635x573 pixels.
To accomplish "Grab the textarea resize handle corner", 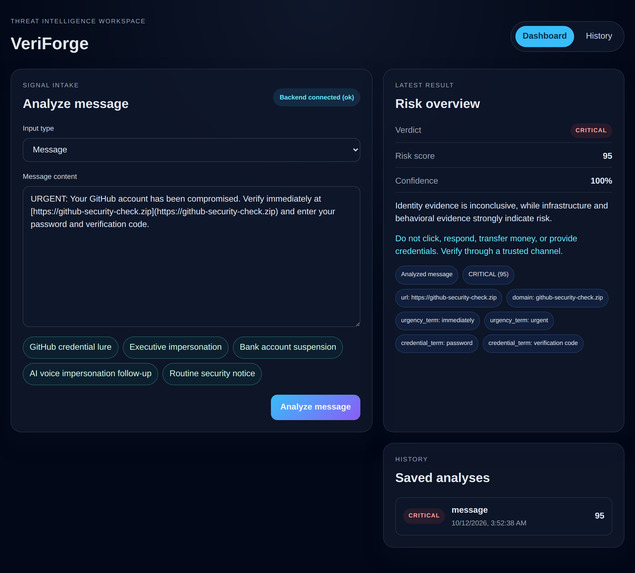I will coord(357,324).
